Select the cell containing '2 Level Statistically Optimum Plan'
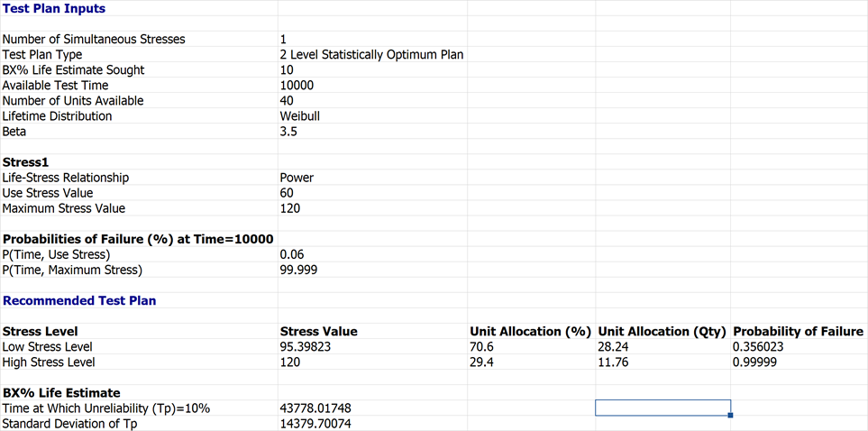This screenshot has width=868, height=431. (372, 55)
